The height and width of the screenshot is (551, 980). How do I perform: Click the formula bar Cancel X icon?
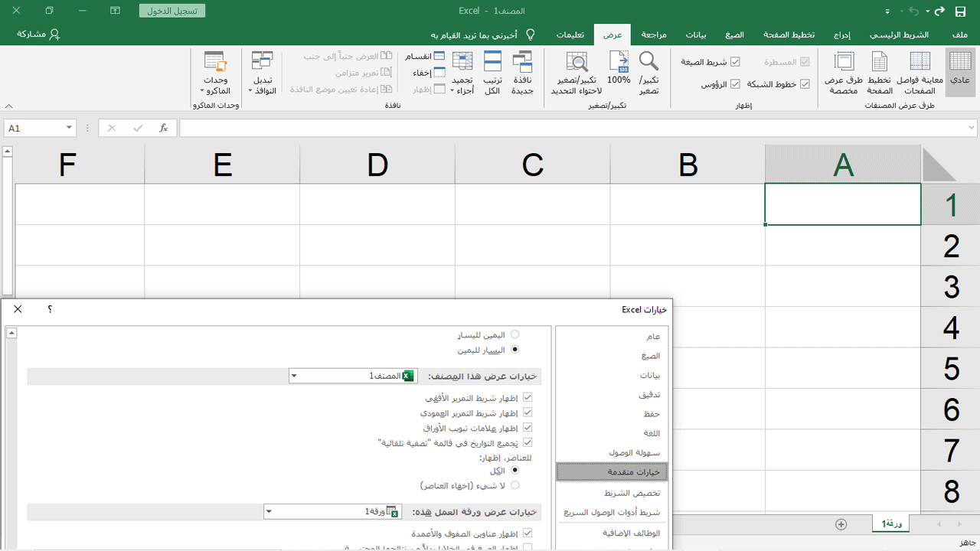112,128
